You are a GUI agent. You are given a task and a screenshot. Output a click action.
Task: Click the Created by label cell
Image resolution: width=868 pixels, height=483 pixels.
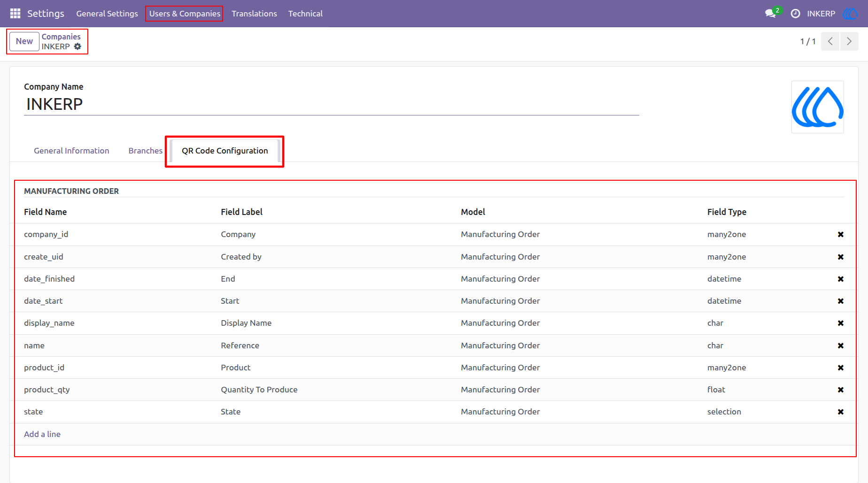click(x=241, y=257)
